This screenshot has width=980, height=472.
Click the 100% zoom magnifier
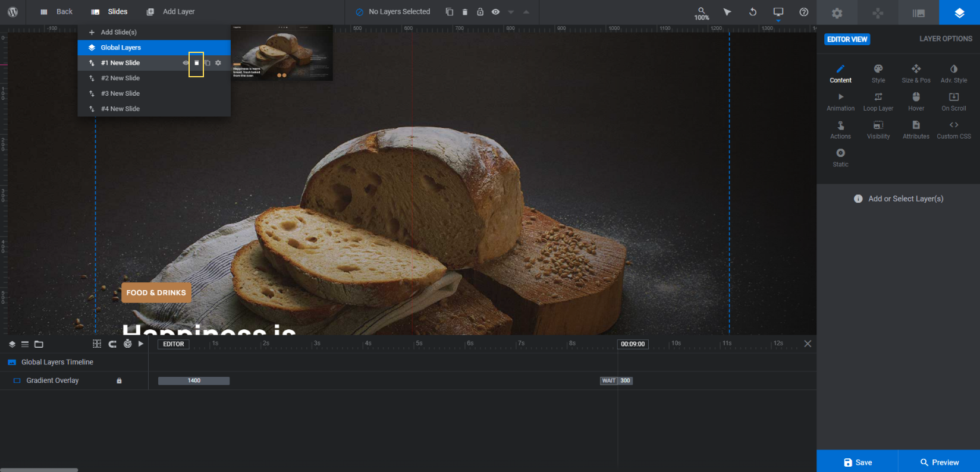point(702,13)
